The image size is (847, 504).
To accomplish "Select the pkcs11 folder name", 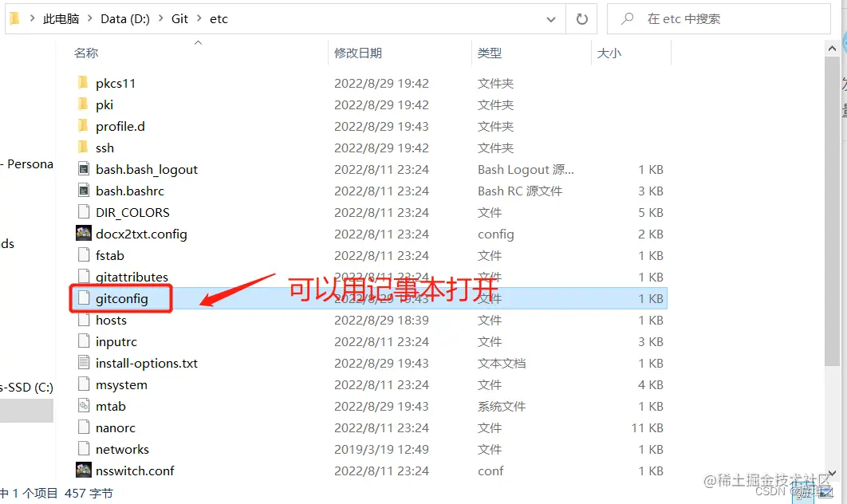I will tap(116, 83).
